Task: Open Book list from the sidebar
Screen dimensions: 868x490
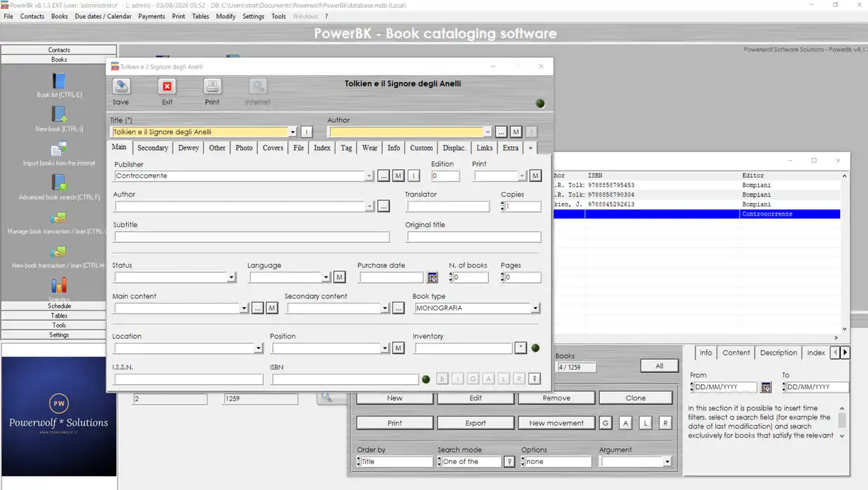Action: pos(59,81)
